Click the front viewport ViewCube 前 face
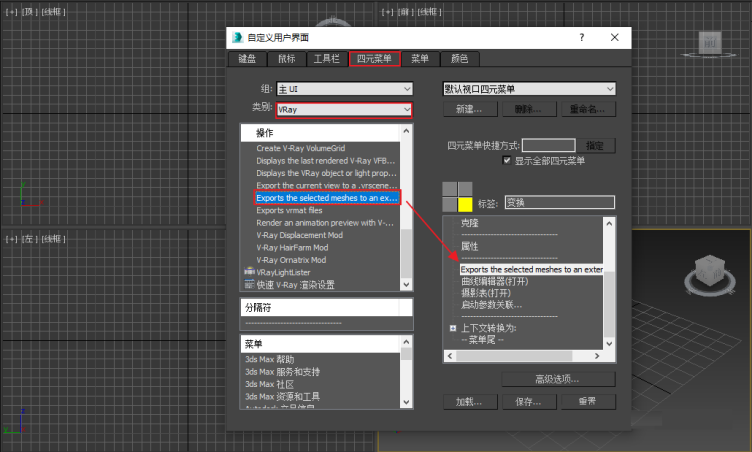This screenshot has width=752, height=452. tap(710, 42)
